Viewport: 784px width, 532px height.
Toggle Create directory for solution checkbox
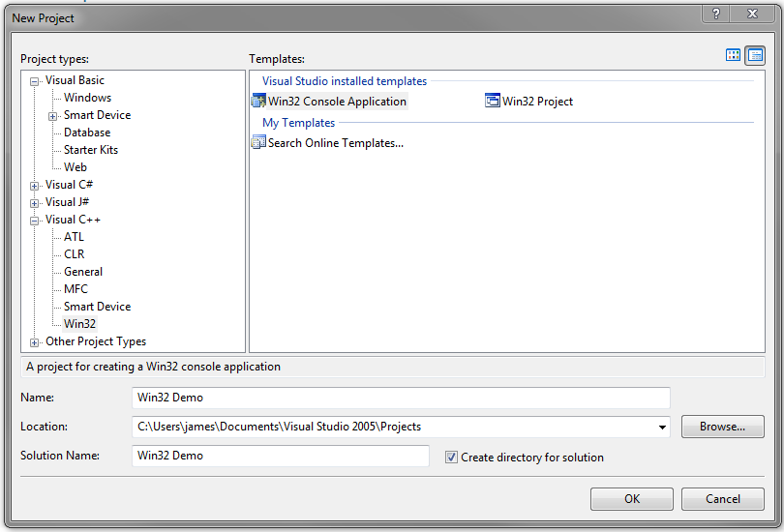[451, 458]
